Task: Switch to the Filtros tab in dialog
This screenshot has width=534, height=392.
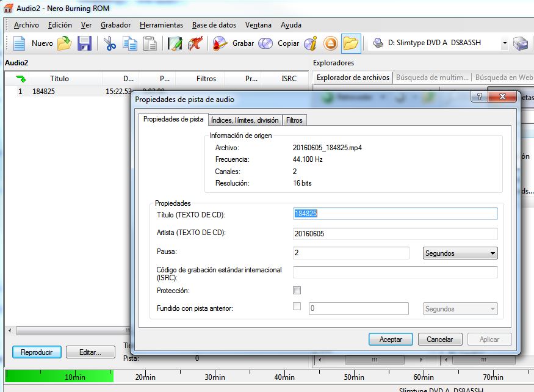Action: (x=294, y=120)
